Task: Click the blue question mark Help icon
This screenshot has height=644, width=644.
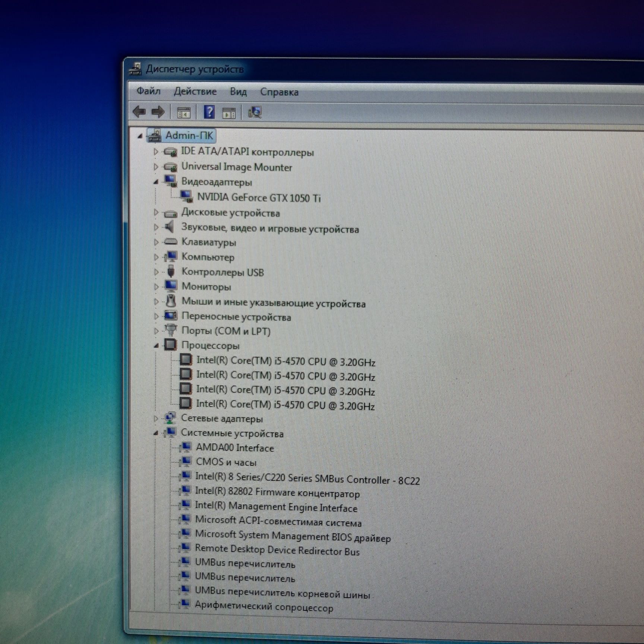Action: click(209, 112)
